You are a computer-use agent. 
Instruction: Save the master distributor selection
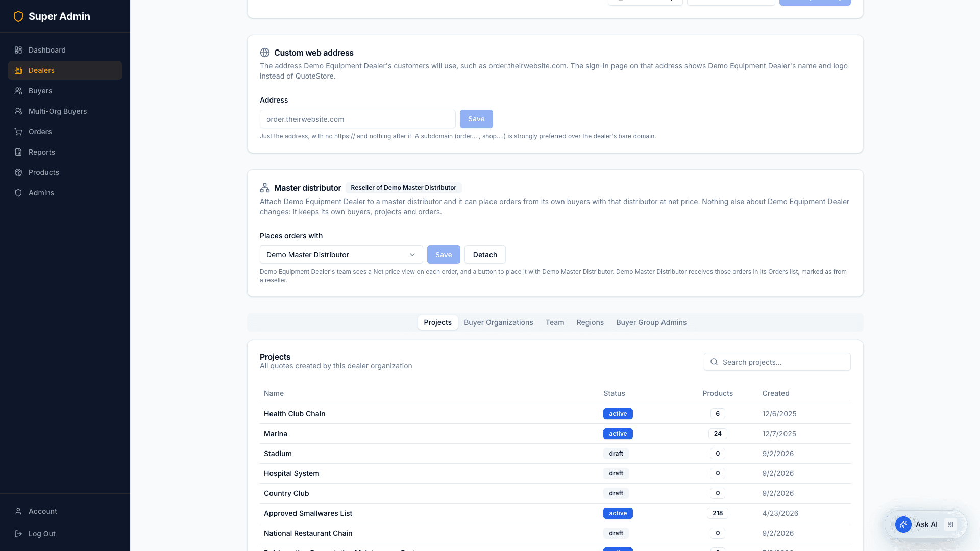[x=444, y=255]
